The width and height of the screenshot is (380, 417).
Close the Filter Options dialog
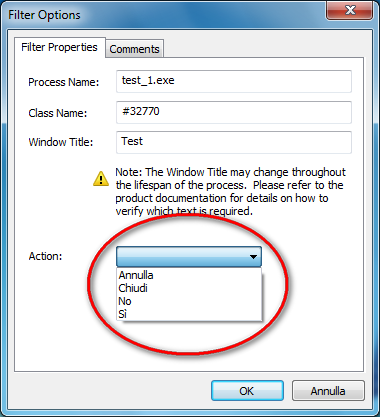349,10
